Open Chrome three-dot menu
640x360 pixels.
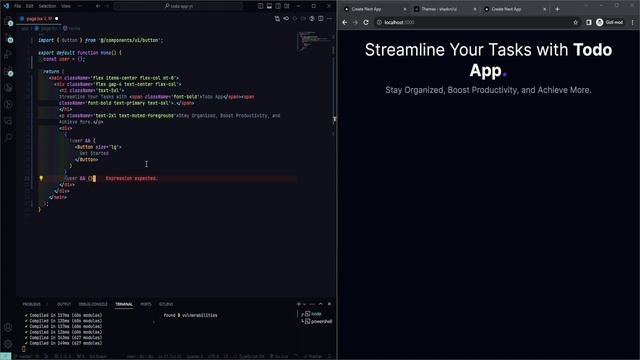click(633, 22)
